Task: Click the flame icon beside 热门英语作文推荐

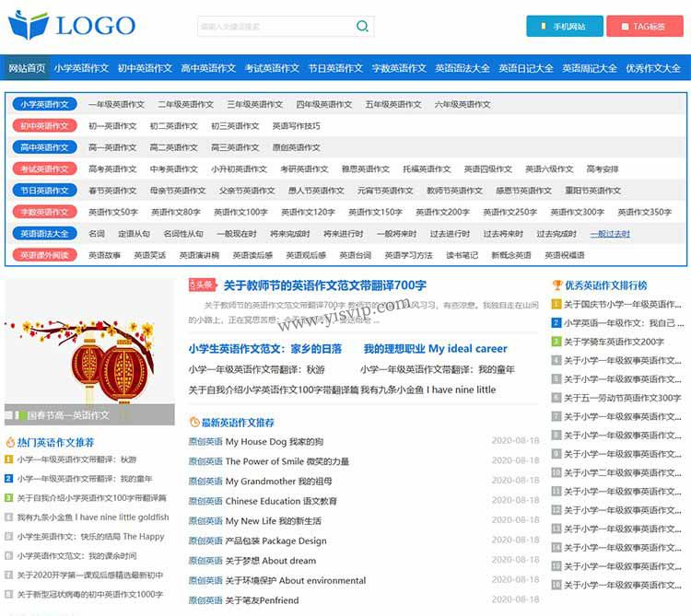Action: [x=10, y=442]
